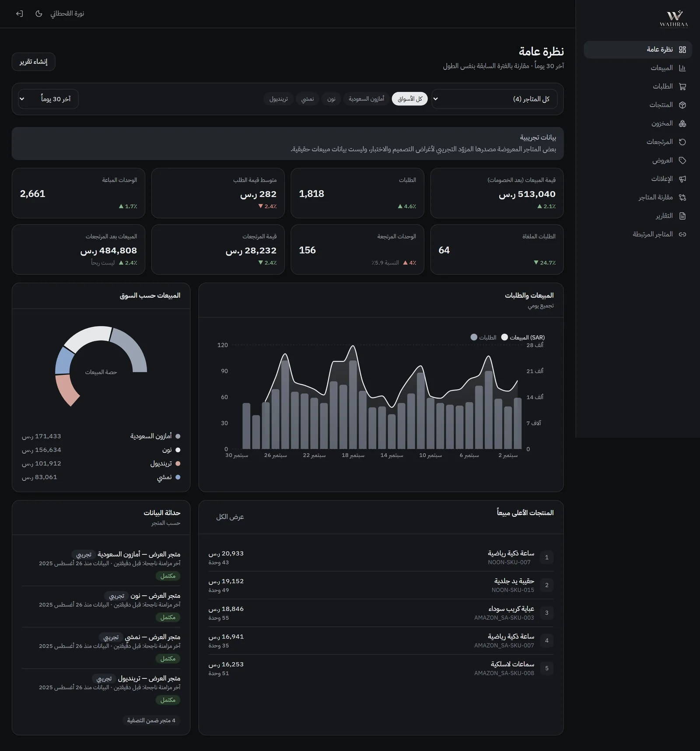Click the megaphone icon beside الإعلانات
700x751 pixels.
point(682,179)
